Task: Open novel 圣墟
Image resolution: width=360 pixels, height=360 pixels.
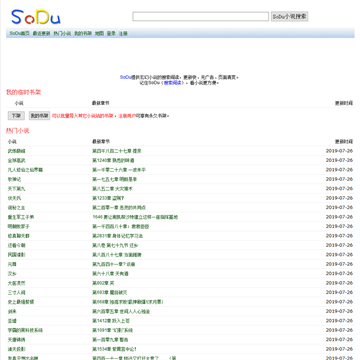Action: pyautogui.click(x=12, y=321)
